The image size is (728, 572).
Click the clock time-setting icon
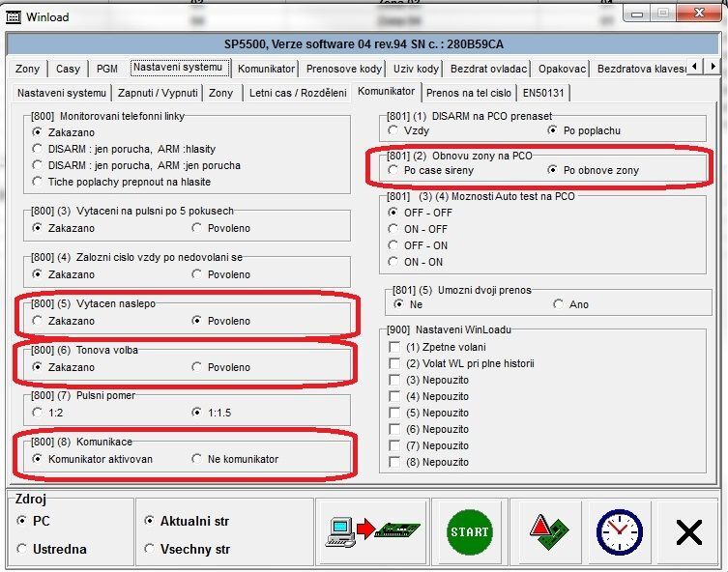[x=619, y=532]
